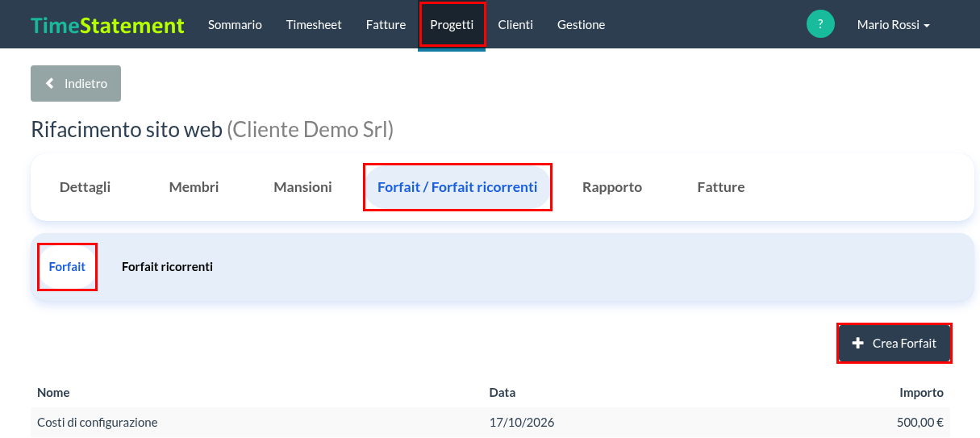Click the Indietro back button
The image size is (980, 438).
point(76,83)
